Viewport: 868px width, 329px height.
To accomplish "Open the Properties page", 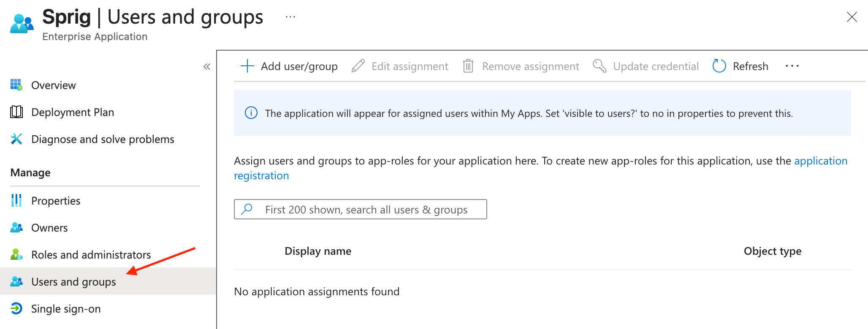I will [56, 201].
